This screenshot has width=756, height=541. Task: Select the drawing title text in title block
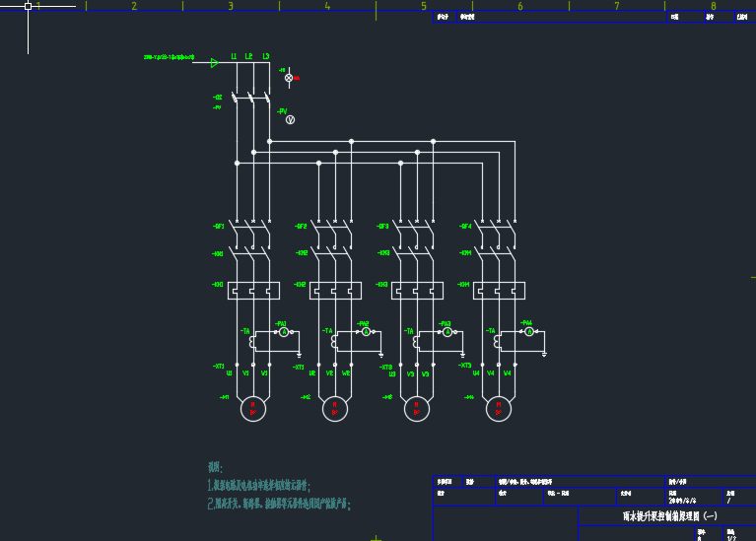[669, 515]
